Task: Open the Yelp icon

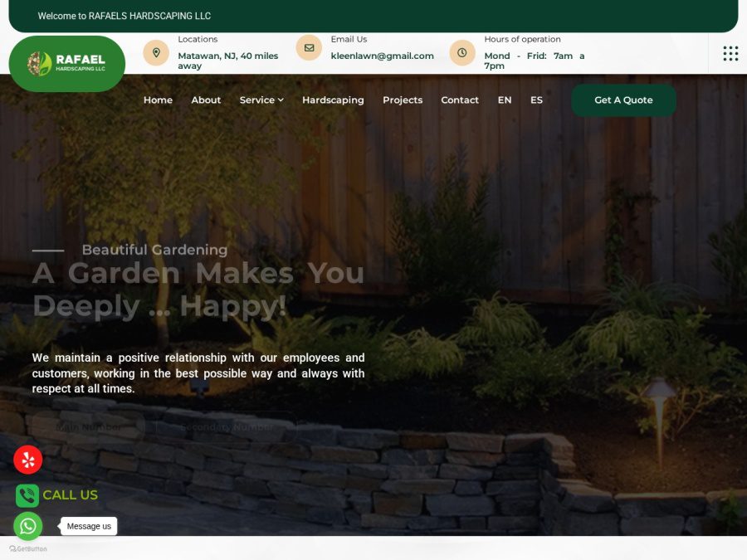Action: click(x=27, y=459)
